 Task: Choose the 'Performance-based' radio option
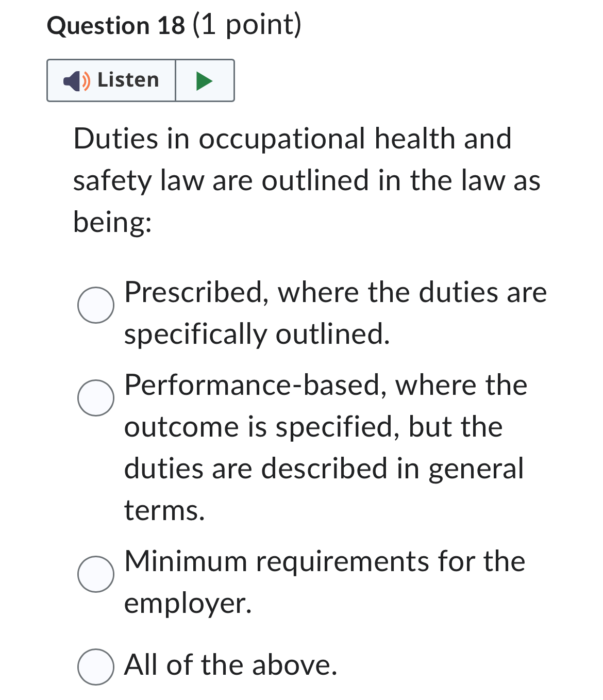(96, 397)
